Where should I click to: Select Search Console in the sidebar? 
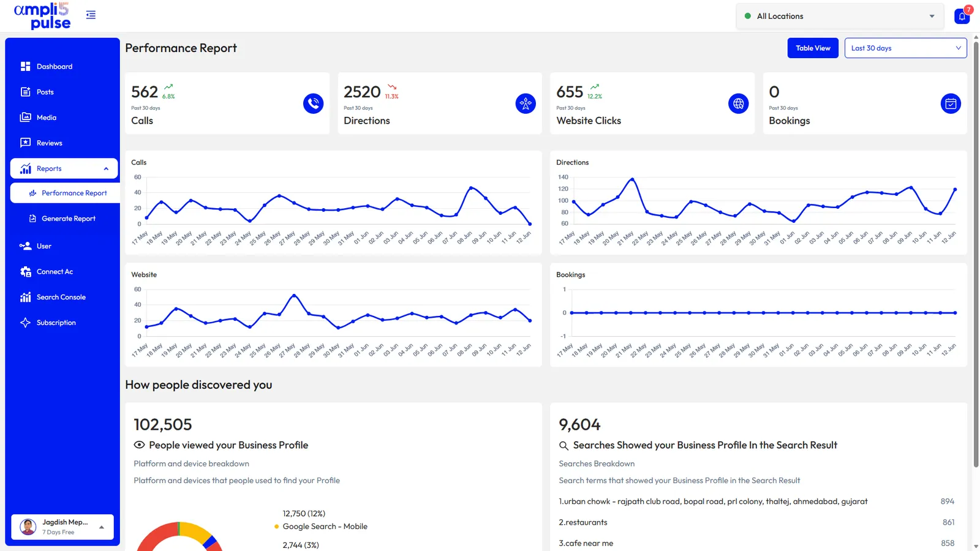(x=61, y=297)
